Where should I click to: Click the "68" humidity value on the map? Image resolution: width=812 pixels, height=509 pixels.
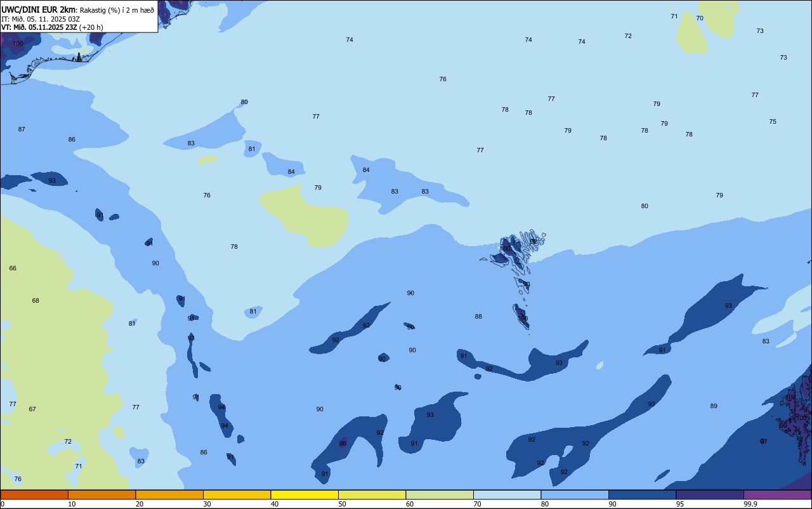tap(36, 301)
